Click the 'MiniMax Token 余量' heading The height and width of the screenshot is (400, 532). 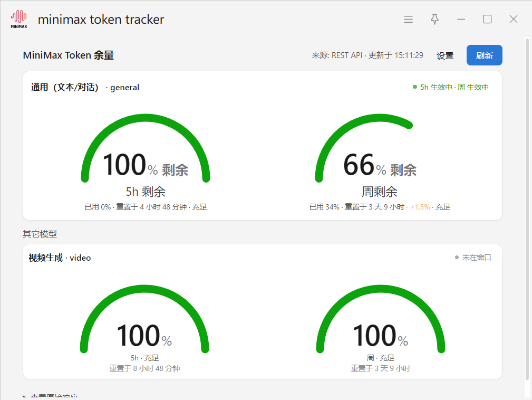coord(68,55)
